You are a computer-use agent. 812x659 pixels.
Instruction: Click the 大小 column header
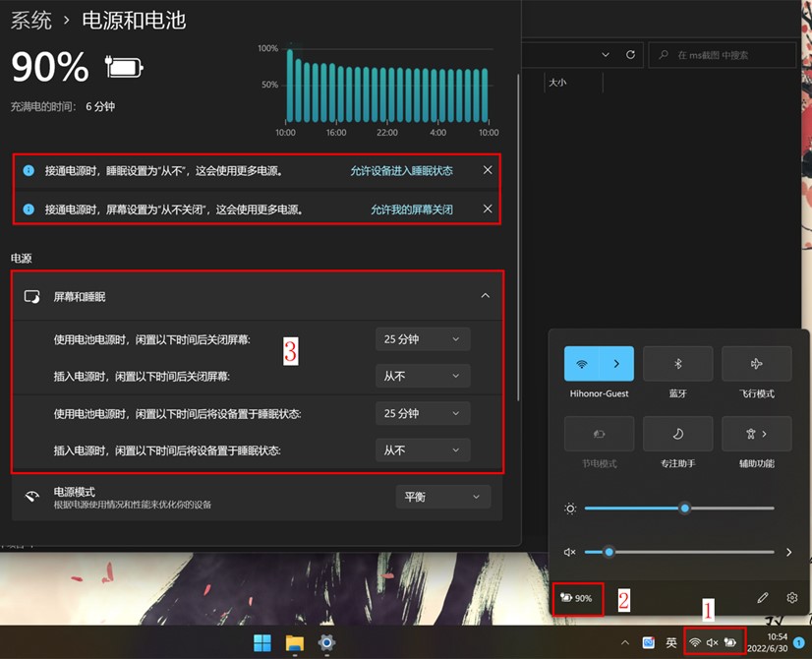[557, 83]
